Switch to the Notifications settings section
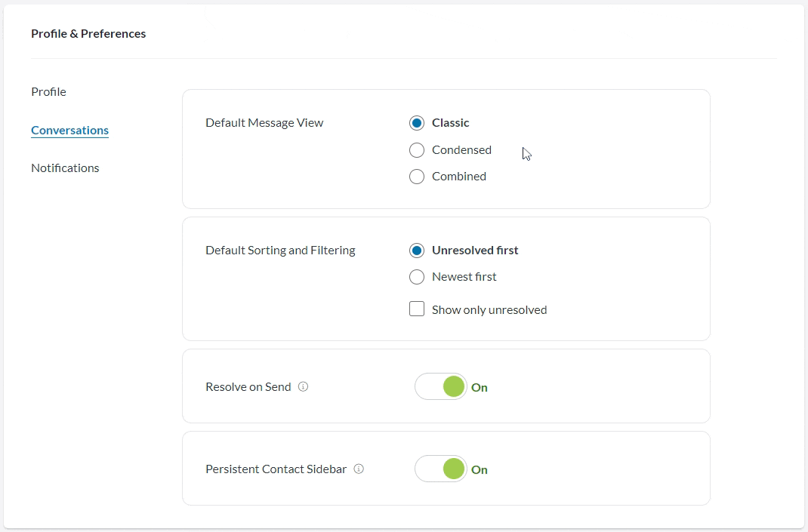The width and height of the screenshot is (808, 532). [65, 168]
